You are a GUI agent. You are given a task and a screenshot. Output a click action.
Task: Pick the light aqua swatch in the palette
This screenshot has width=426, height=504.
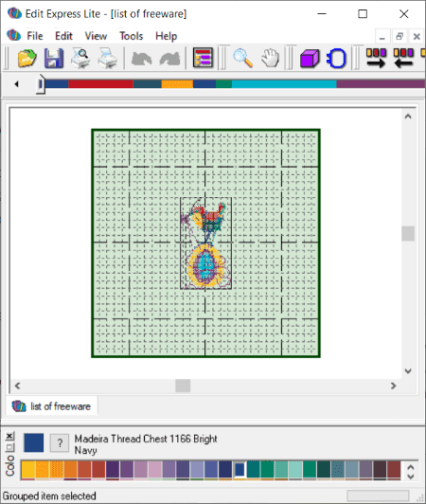295,470
